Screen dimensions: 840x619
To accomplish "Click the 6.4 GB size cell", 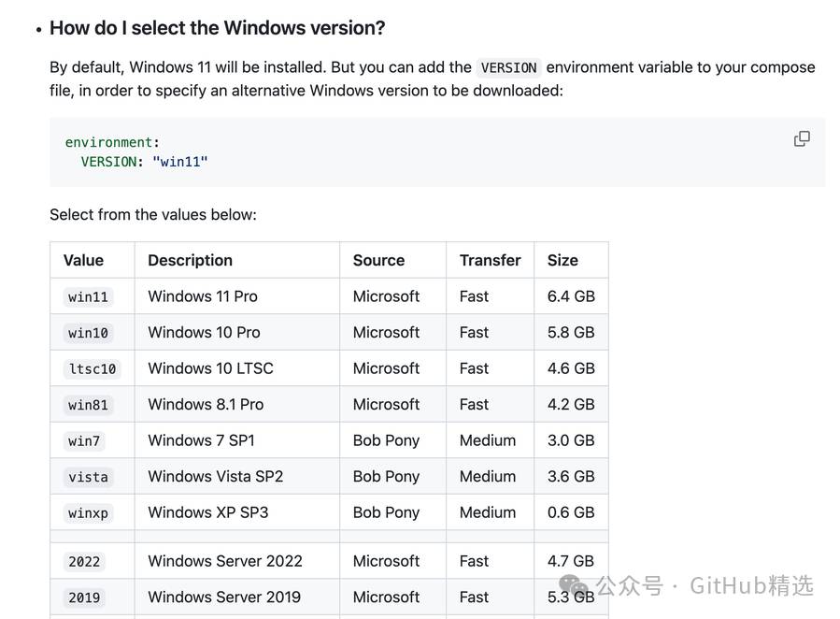I will (571, 296).
